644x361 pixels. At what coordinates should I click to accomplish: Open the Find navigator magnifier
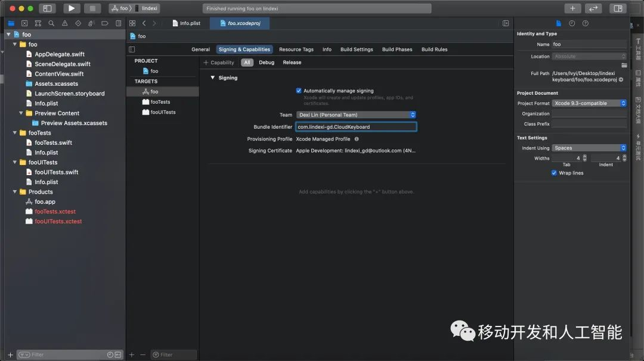click(x=51, y=23)
